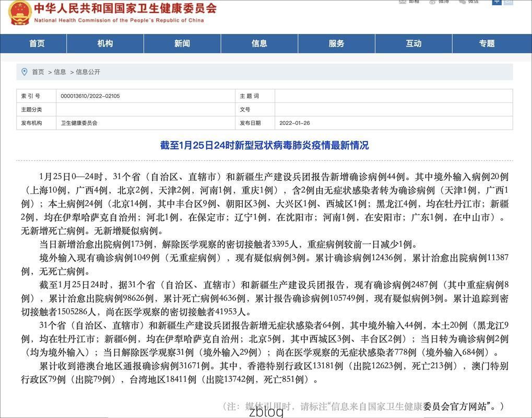Viewport: 532px width, 418px height.
Task: Select the 互动 menu item
Action: coord(413,43)
